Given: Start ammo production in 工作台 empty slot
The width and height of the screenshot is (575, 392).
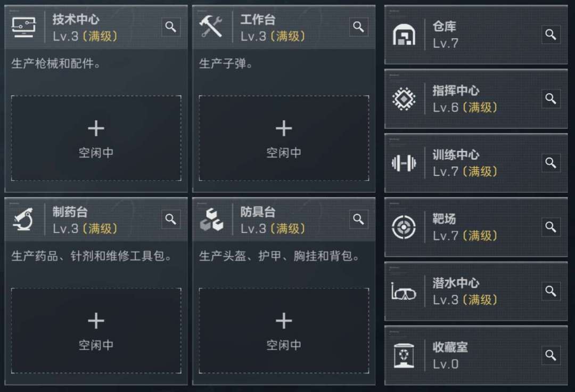Looking at the screenshot, I should [x=284, y=138].
